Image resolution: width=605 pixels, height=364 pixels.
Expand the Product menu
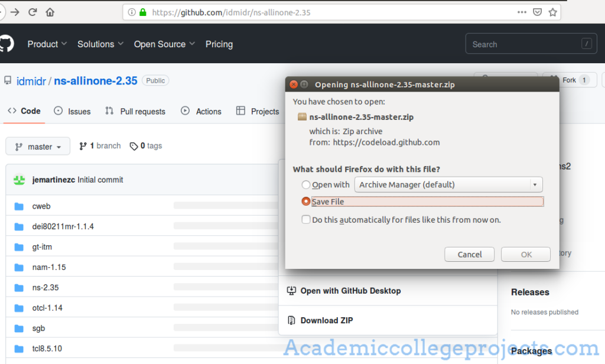pyautogui.click(x=47, y=44)
